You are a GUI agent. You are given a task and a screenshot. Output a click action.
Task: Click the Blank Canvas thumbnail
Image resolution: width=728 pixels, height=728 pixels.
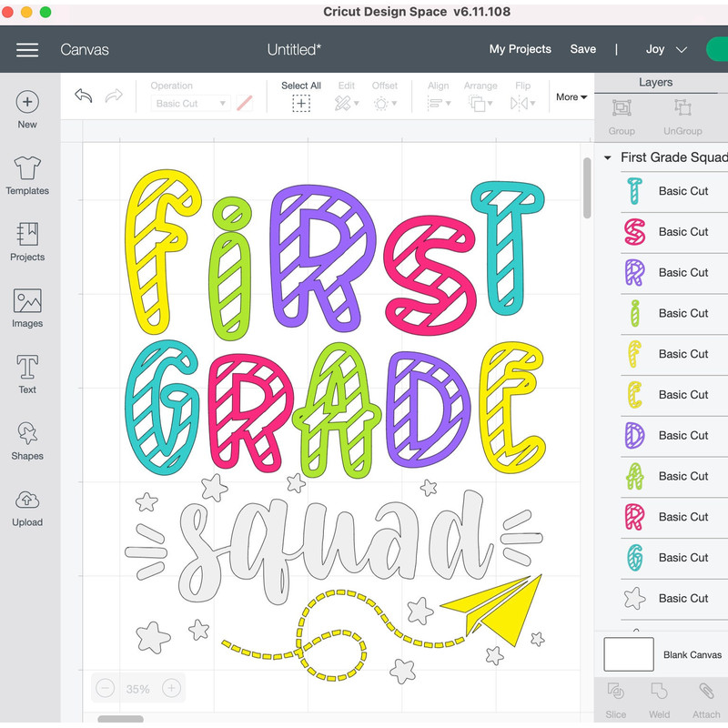coord(629,654)
